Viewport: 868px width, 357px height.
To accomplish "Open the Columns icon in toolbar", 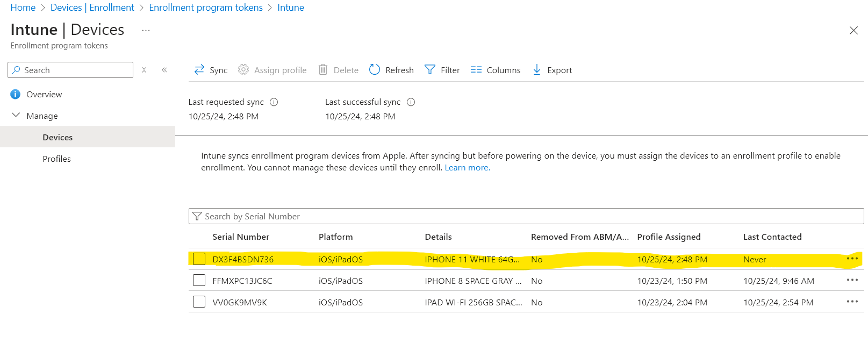I will 476,70.
